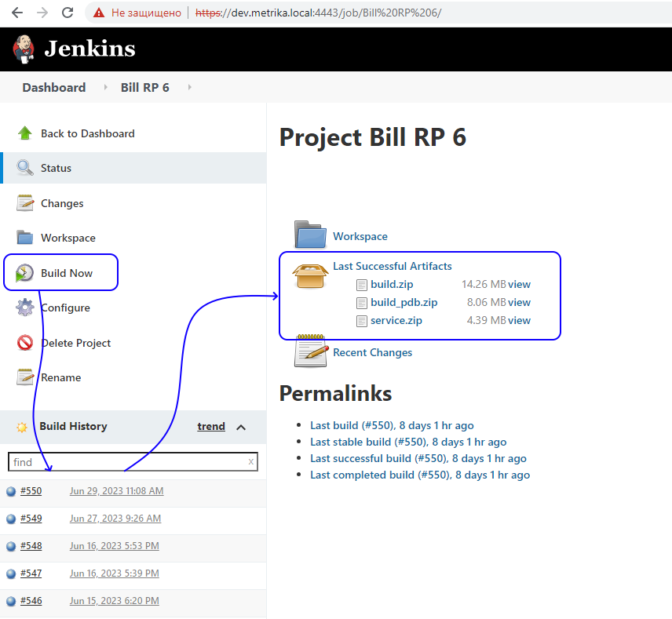Click the not-secure warning triangle icon
This screenshot has height=619, width=672.
click(x=99, y=13)
